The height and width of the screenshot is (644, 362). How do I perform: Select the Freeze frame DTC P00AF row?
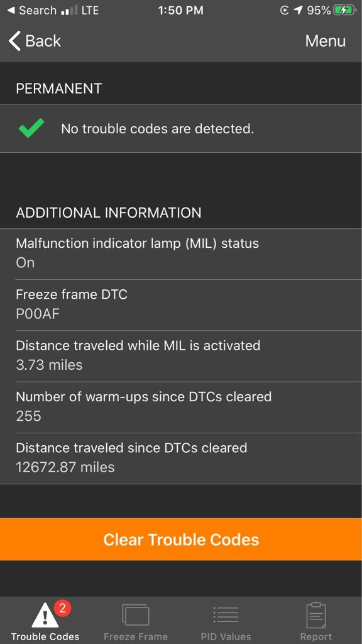(x=181, y=305)
